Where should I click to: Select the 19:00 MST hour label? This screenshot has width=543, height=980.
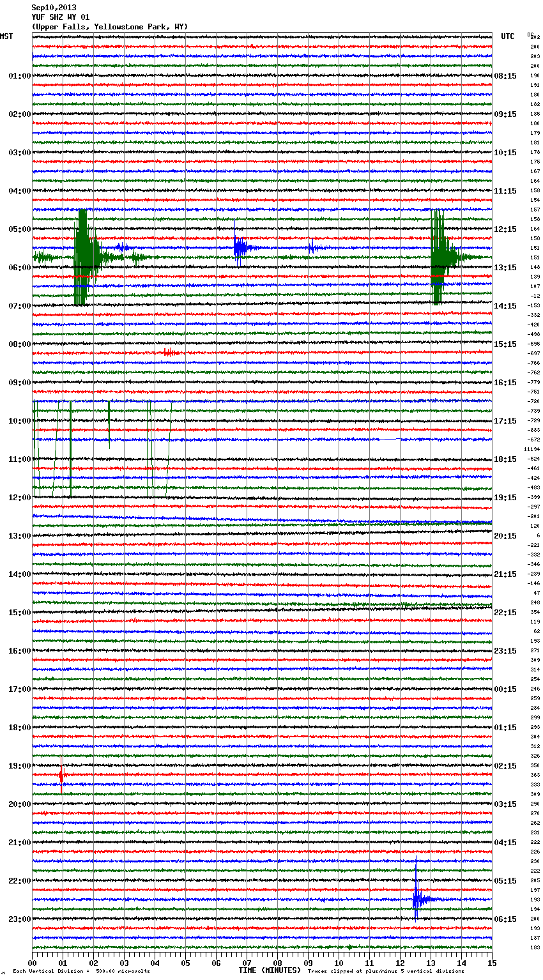pyautogui.click(x=20, y=766)
